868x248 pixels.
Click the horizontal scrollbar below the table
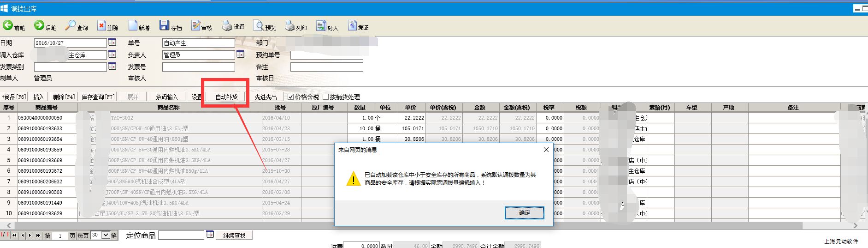[415, 225]
